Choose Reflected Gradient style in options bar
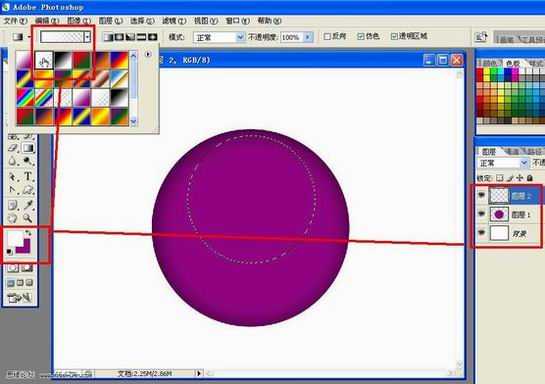This screenshot has height=384, width=545. [141, 36]
